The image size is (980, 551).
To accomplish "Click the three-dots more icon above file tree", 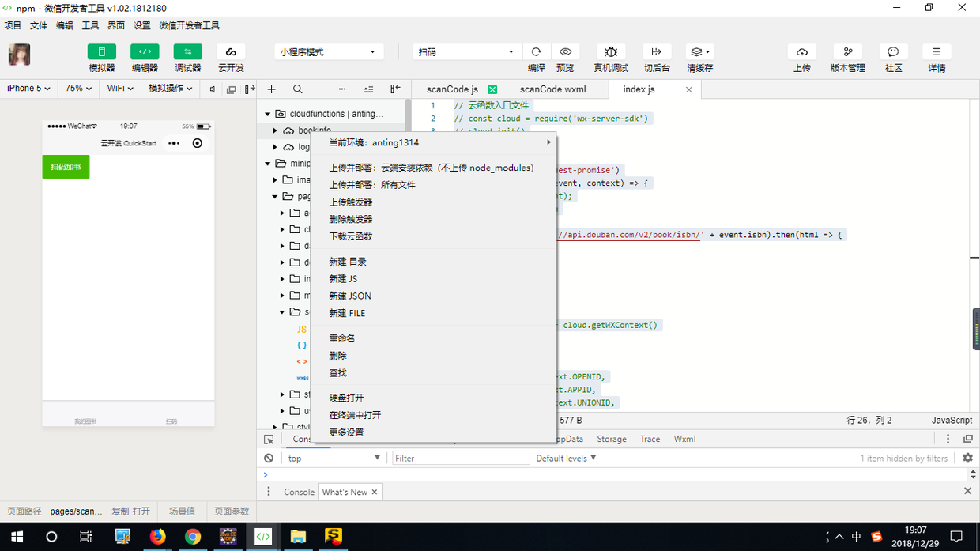I will click(342, 89).
